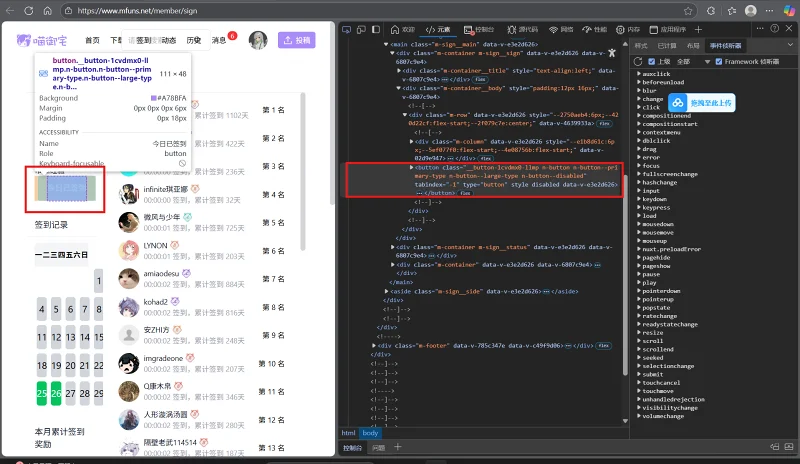Open the Performance panel gauge icon
Image resolution: width=800 pixels, height=464 pixels.
point(587,30)
